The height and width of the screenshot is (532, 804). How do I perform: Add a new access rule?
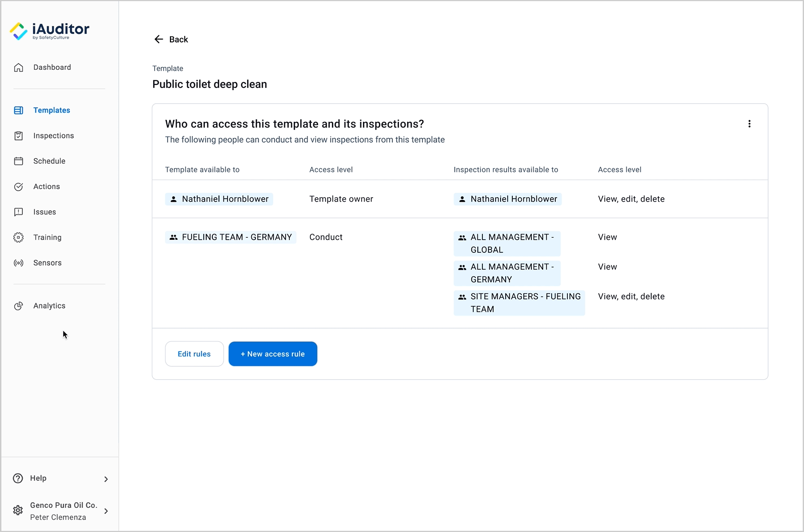273,354
